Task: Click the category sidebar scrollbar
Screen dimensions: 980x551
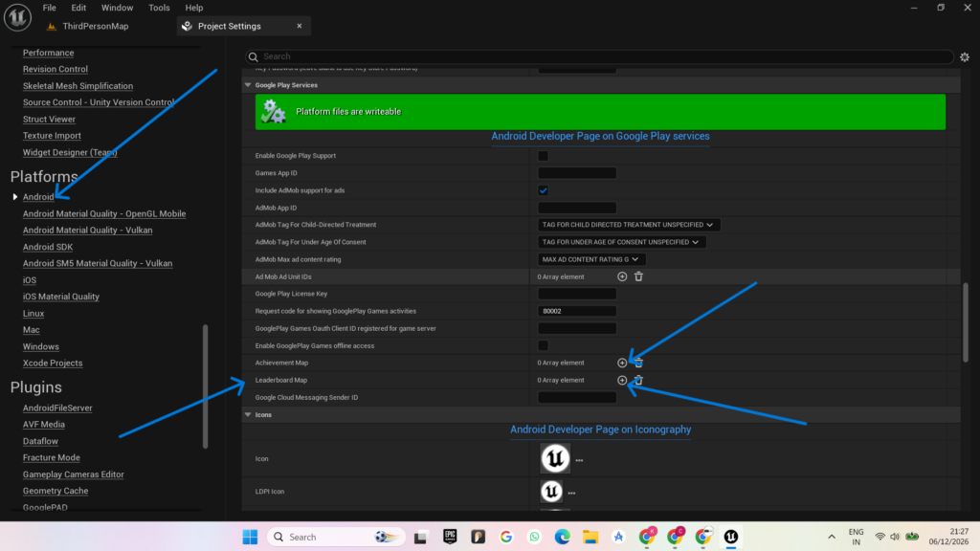Action: point(205,386)
